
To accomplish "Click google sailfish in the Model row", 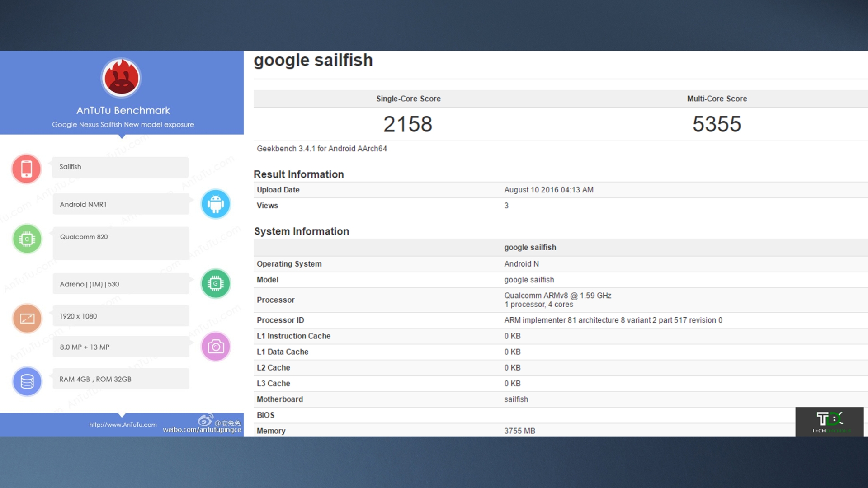I will (x=529, y=280).
